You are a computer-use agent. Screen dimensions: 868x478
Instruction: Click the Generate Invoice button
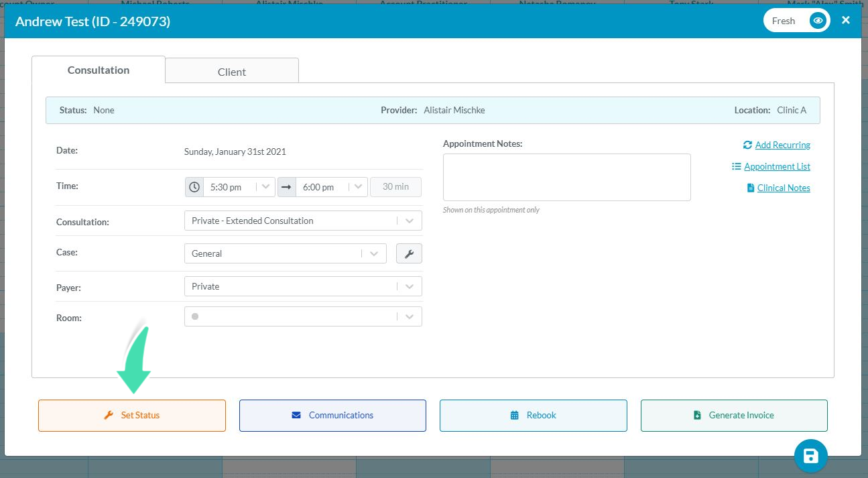734,416
